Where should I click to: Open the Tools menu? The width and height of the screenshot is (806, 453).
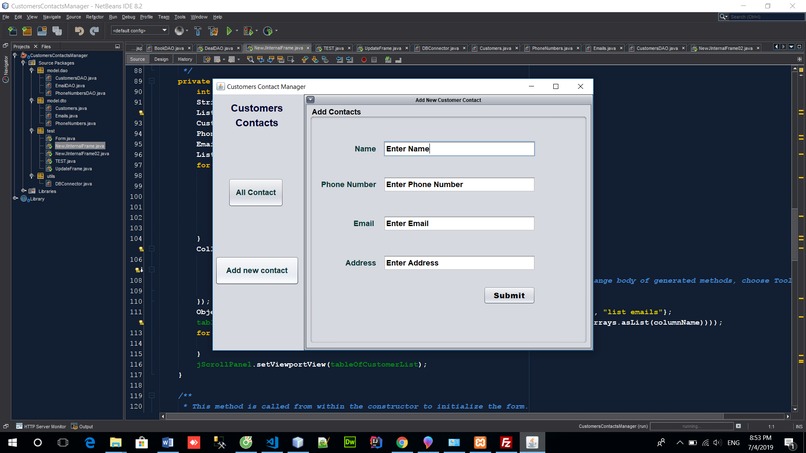point(180,17)
